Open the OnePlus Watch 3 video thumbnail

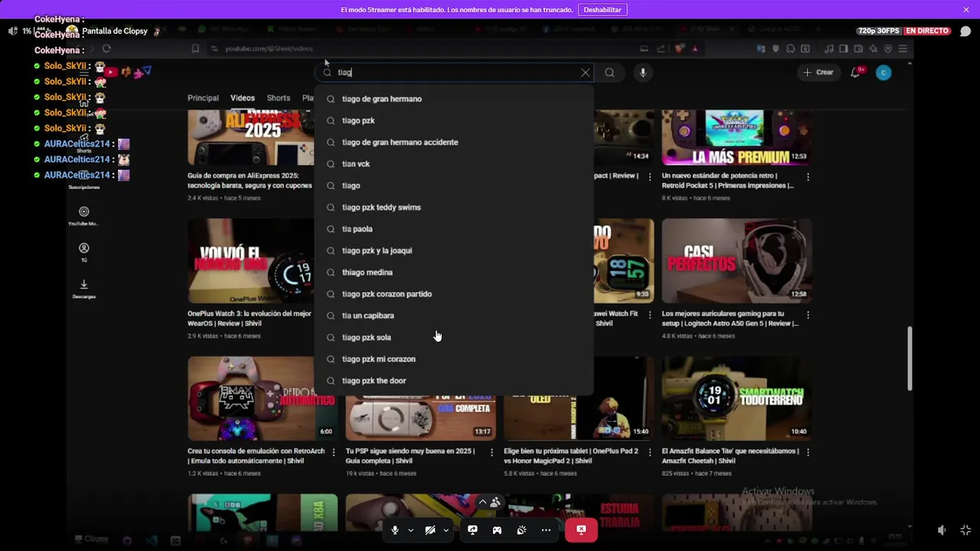point(251,261)
